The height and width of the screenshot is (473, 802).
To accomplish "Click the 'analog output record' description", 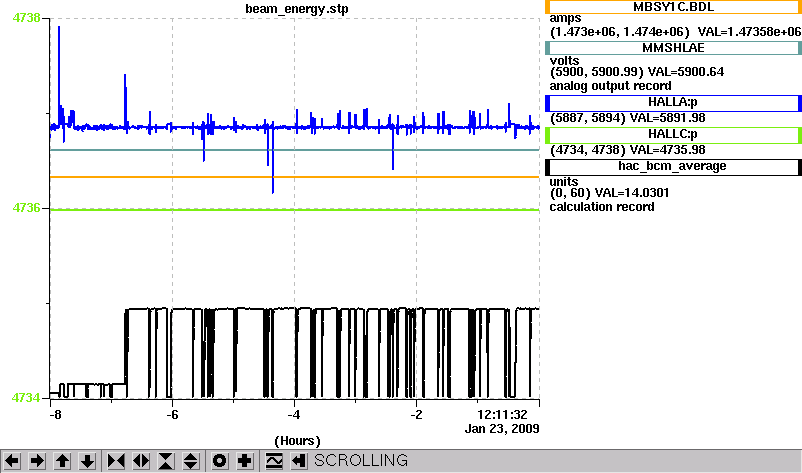I will 610,86.
